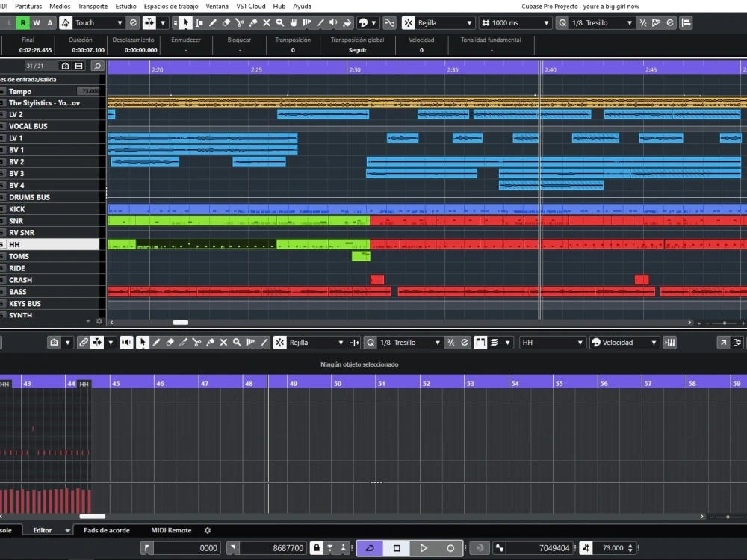The height and width of the screenshot is (560, 747).
Task: Open the Touch automation mode dropdown
Action: [99, 22]
